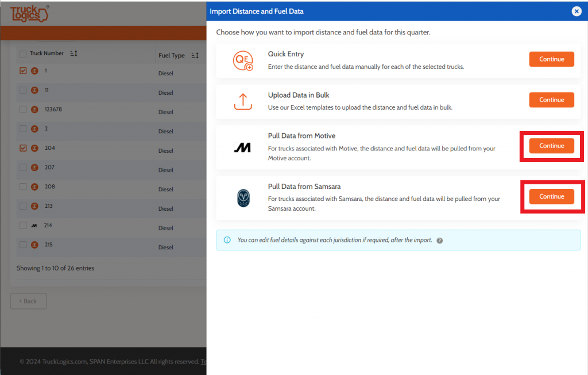588x375 pixels.
Task: Click the orange truck icon for truck 1
Action: (34, 71)
